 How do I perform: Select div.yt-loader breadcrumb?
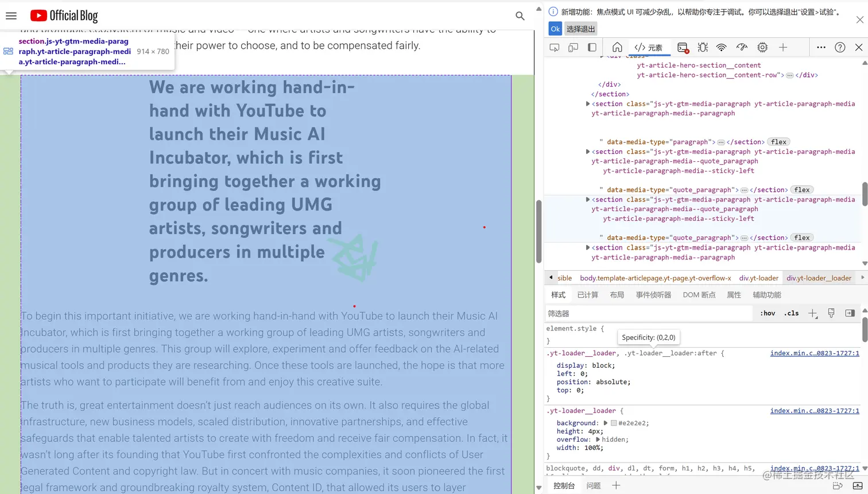pyautogui.click(x=759, y=278)
